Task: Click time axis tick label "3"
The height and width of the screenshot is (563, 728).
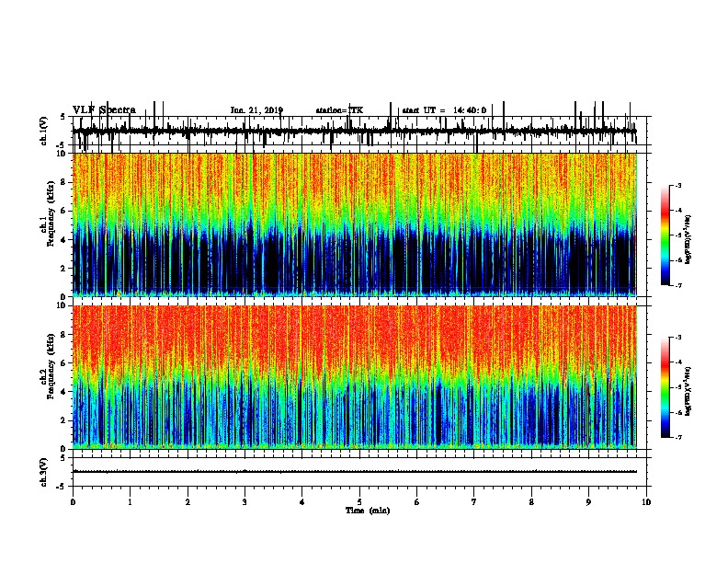Action: pos(245,502)
